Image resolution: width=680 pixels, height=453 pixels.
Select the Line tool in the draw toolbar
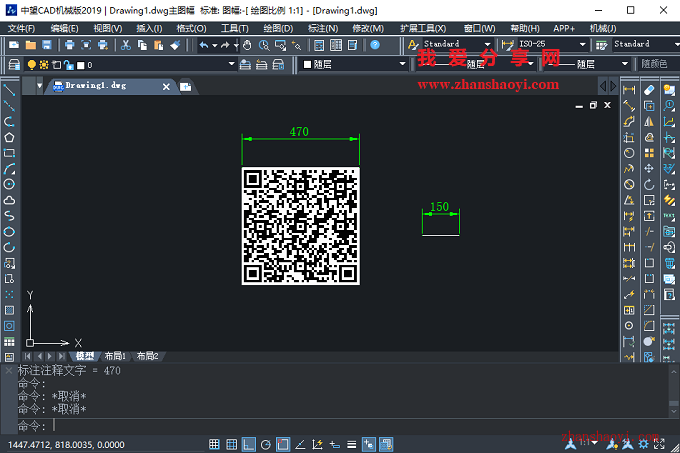[9, 90]
